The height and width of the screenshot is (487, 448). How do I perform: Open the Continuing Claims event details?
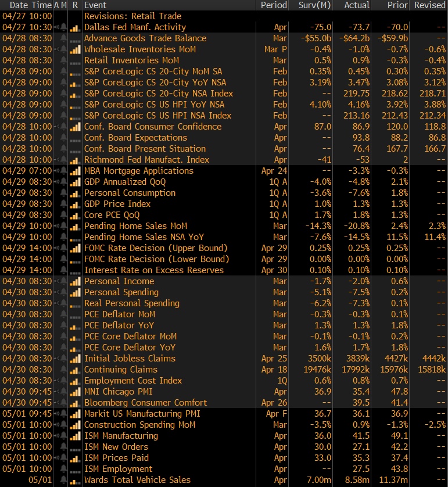coord(121,370)
